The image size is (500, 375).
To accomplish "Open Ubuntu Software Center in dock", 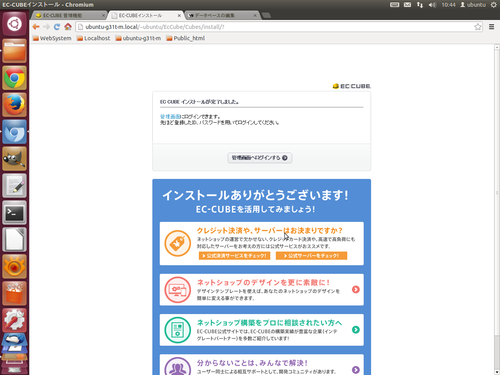I will point(14,294).
